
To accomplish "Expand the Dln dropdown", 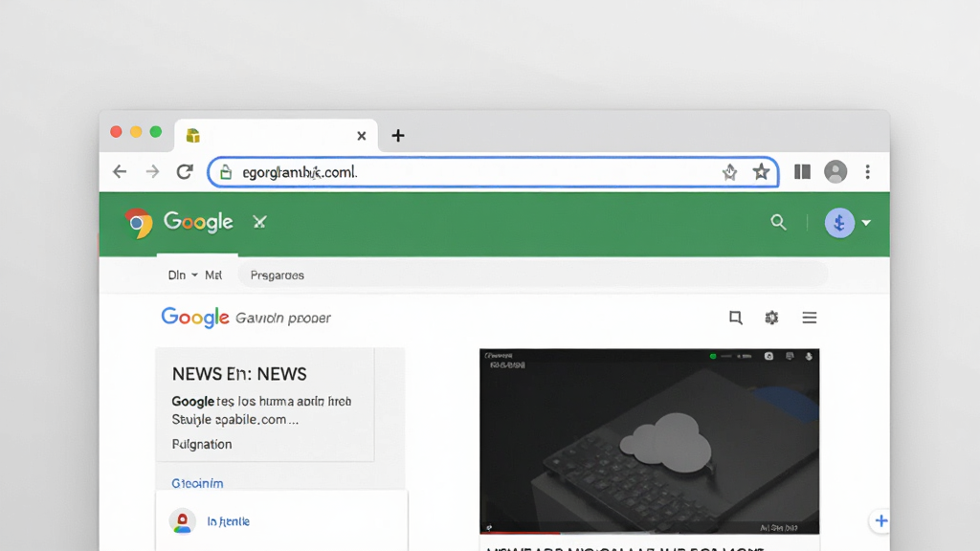I will (183, 275).
